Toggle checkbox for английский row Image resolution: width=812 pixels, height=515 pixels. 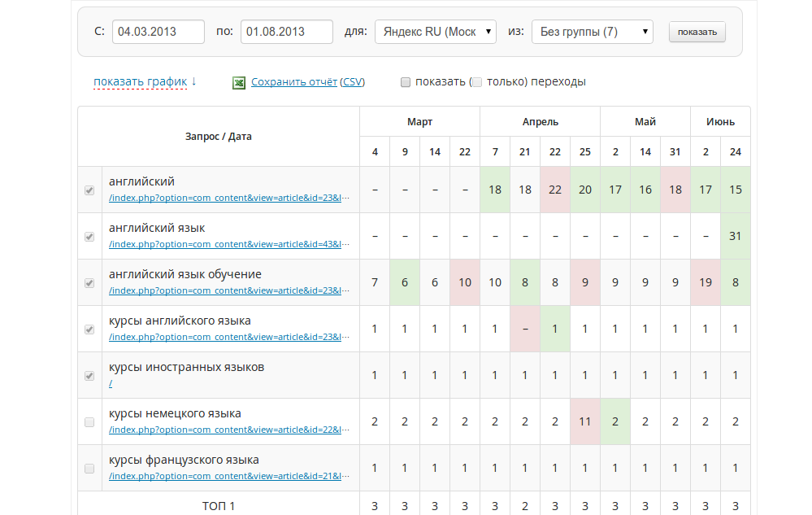pyautogui.click(x=89, y=190)
